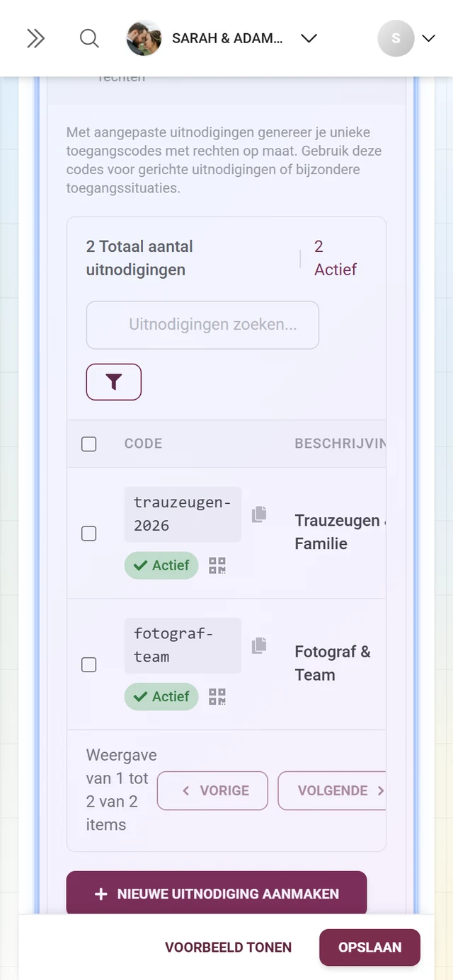Screen dimensions: 453x980
Task: Show QR code for trauzeugen-2026
Action: (217, 565)
